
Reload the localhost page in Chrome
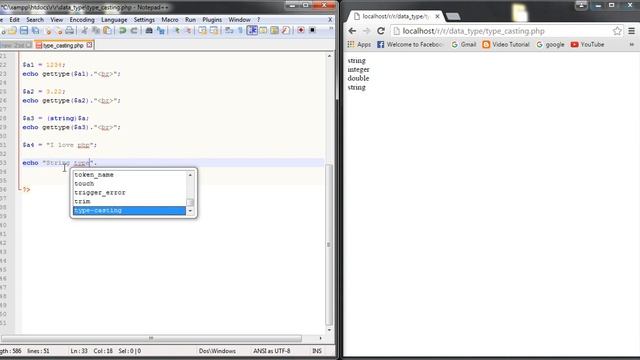coord(381,31)
